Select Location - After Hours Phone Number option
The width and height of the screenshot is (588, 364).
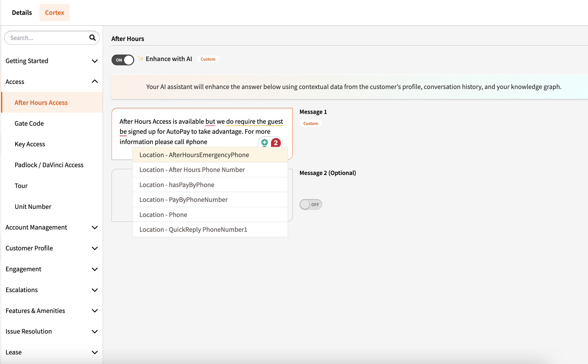[210, 170]
